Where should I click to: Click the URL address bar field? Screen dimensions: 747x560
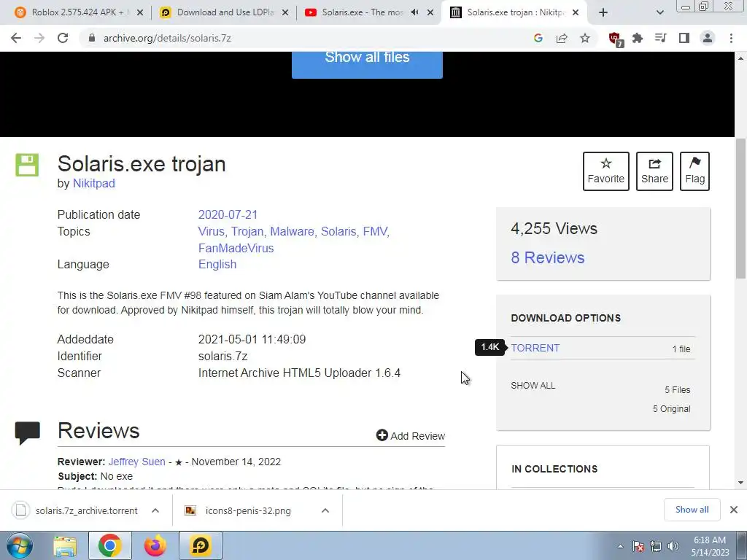click(x=305, y=38)
